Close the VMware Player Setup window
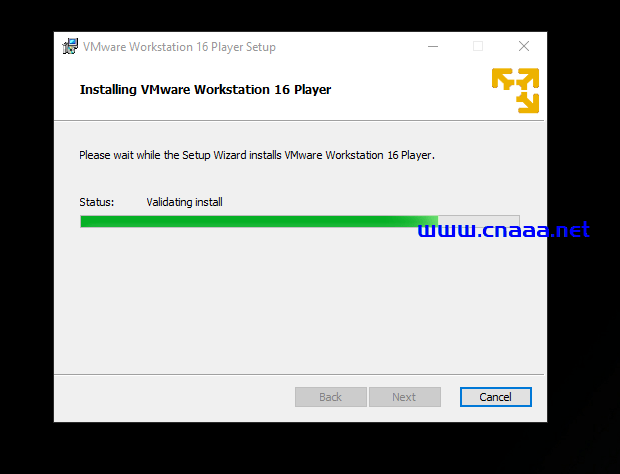620x474 pixels. point(524,46)
